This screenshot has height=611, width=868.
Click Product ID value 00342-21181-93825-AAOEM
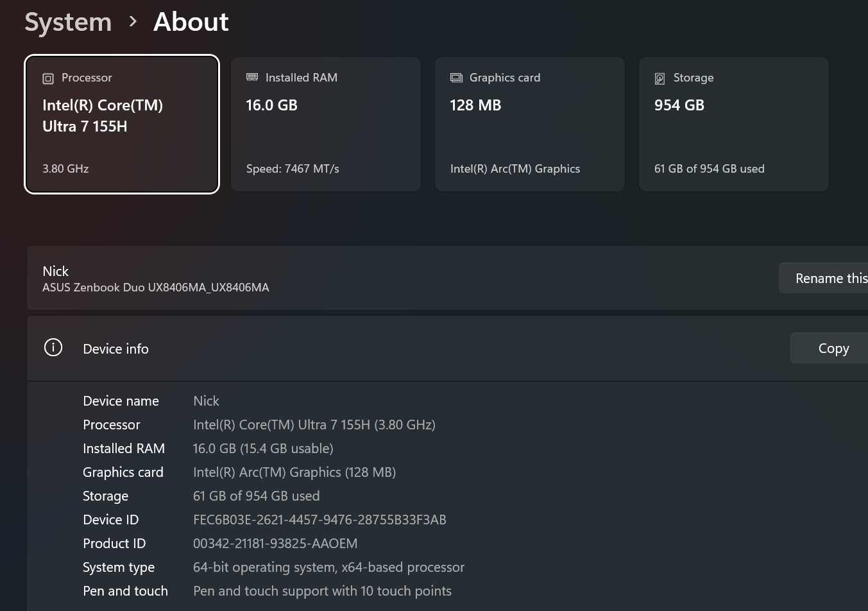coord(275,544)
